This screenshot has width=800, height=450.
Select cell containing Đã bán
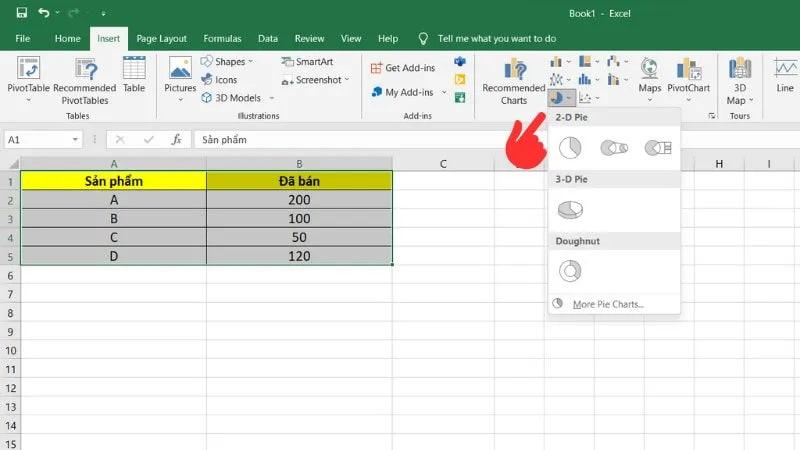299,181
